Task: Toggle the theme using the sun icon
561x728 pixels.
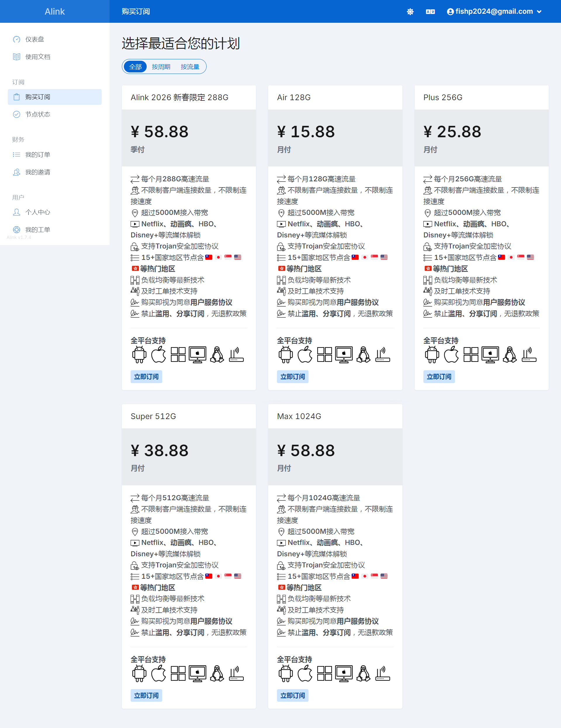Action: [410, 11]
